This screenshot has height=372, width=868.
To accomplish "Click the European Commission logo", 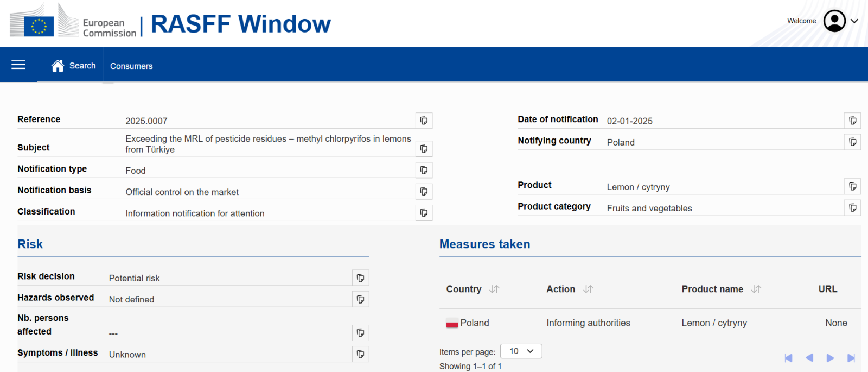I will click(x=73, y=22).
